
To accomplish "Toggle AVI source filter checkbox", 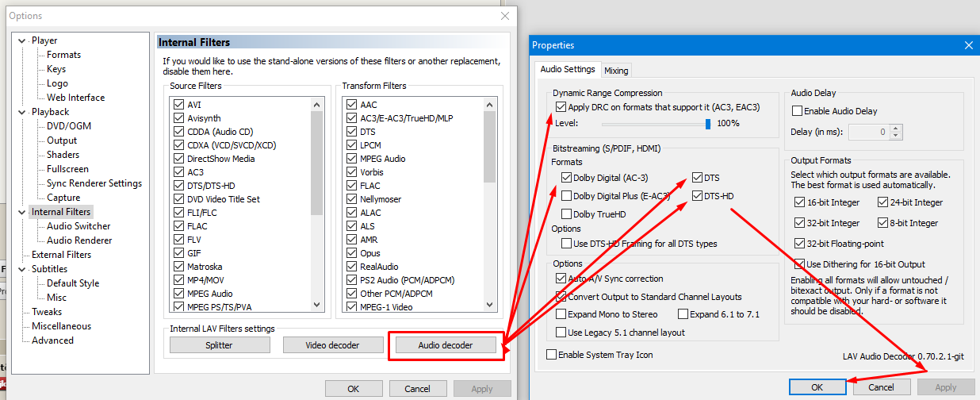I will click(x=178, y=105).
